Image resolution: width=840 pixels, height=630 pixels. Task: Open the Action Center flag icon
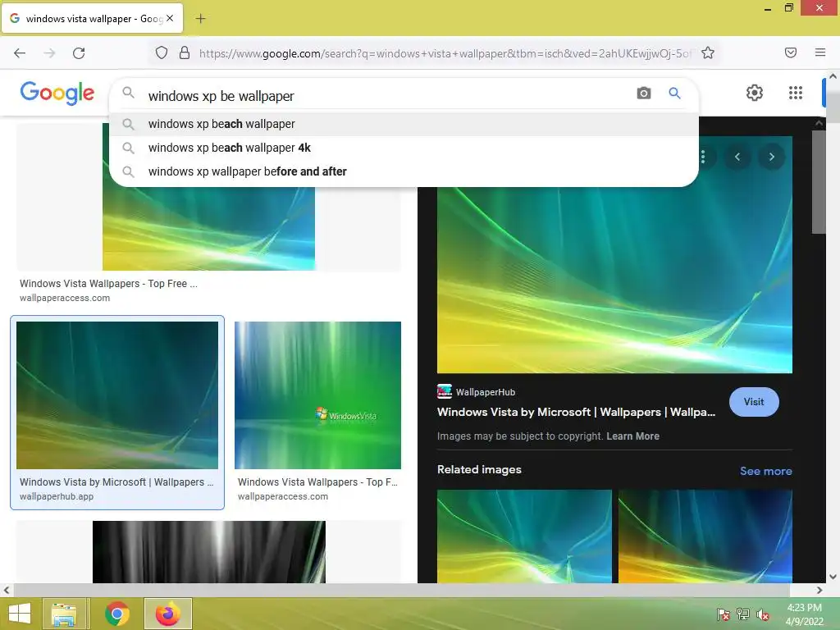point(723,614)
